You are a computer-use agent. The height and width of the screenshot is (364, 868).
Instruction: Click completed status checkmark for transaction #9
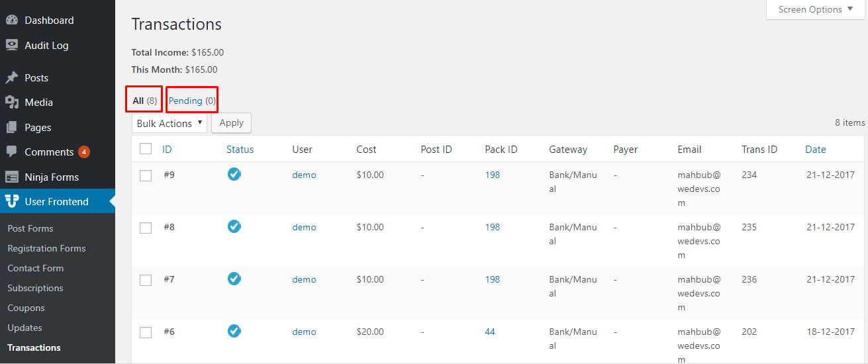234,174
